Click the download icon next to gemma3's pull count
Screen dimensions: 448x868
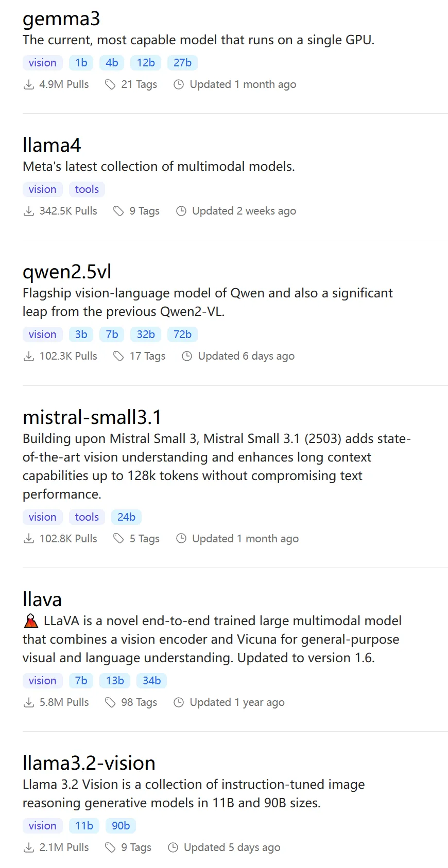[29, 84]
